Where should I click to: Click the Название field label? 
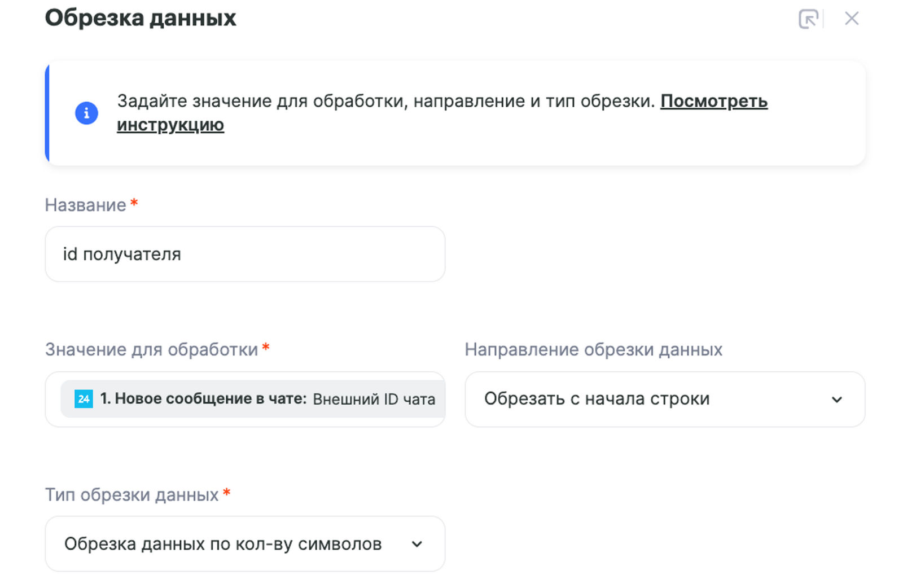(x=85, y=205)
